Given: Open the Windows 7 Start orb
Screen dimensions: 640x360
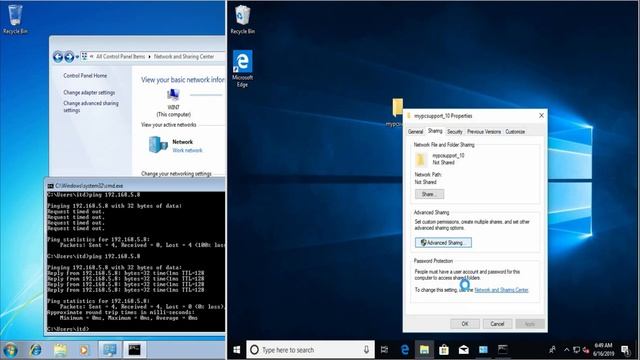Looking at the screenshot, I should (10, 350).
